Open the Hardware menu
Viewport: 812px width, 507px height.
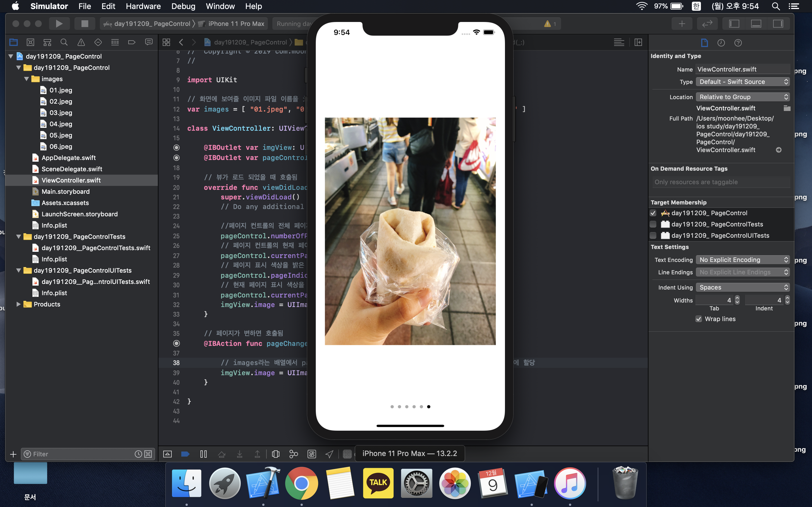click(143, 6)
